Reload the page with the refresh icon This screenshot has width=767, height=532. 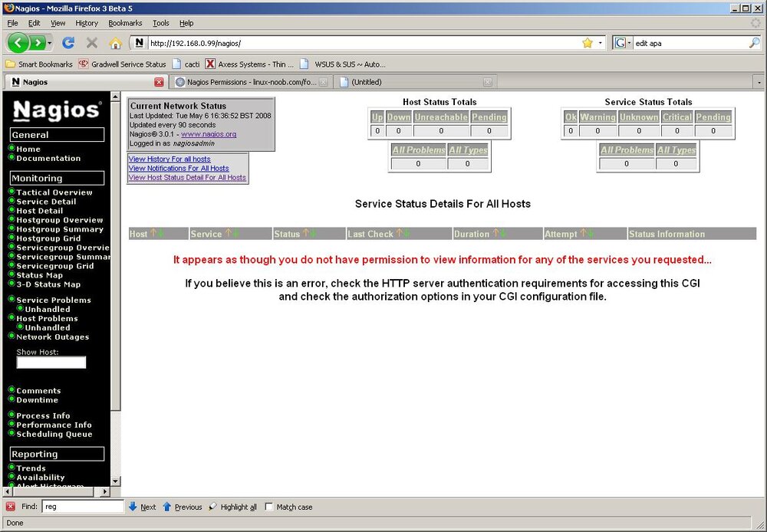tap(68, 43)
